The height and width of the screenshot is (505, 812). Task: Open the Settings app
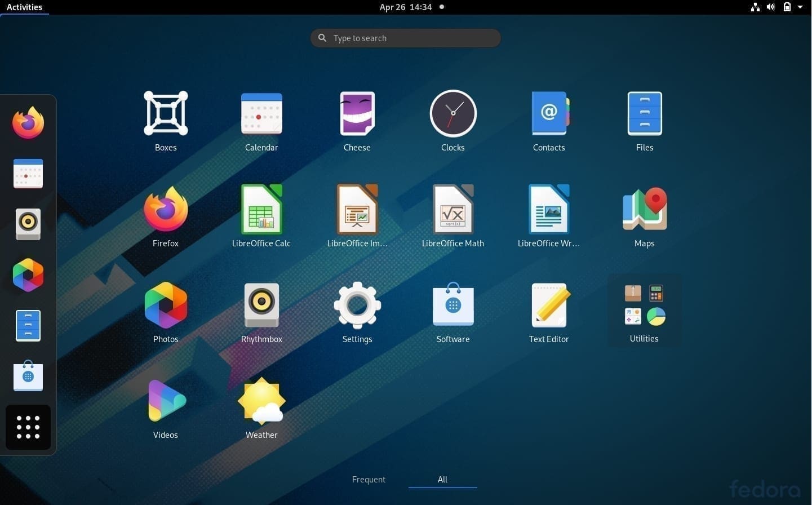tap(357, 305)
